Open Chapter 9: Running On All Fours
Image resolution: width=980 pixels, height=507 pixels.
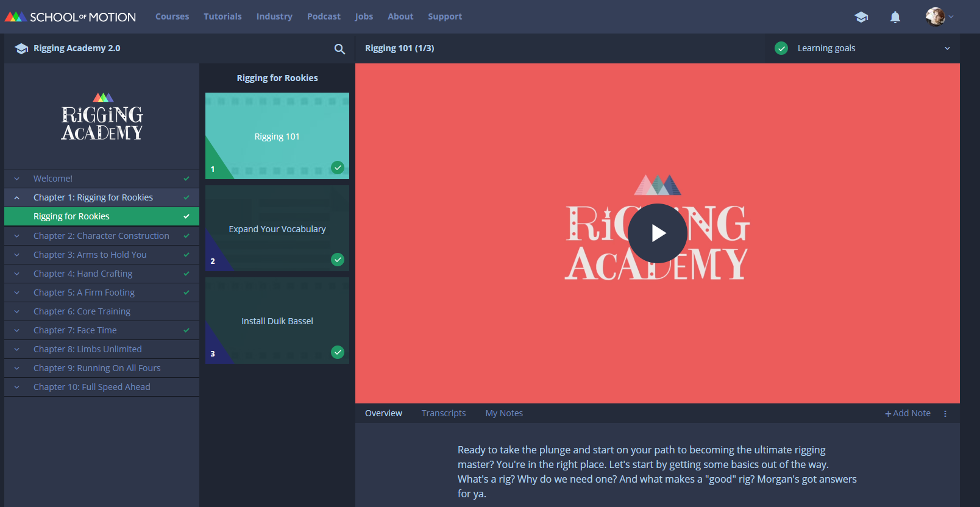tap(102, 368)
